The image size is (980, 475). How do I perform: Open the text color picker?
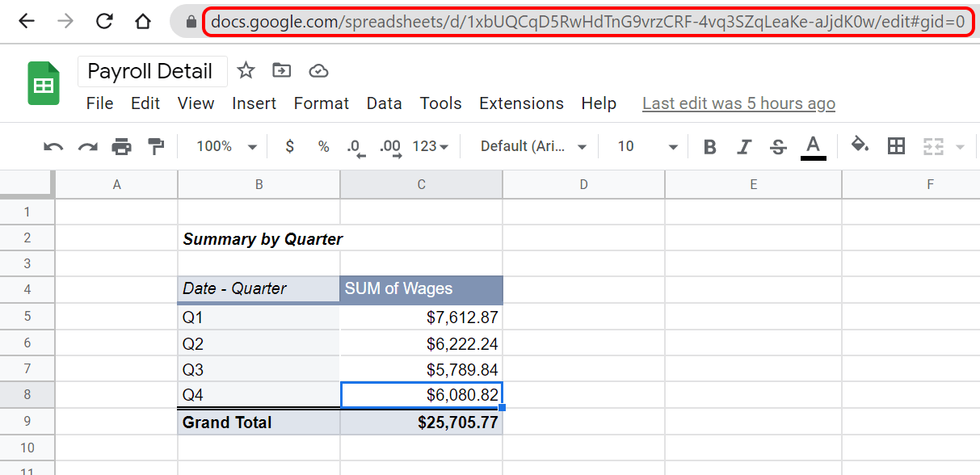[813, 146]
